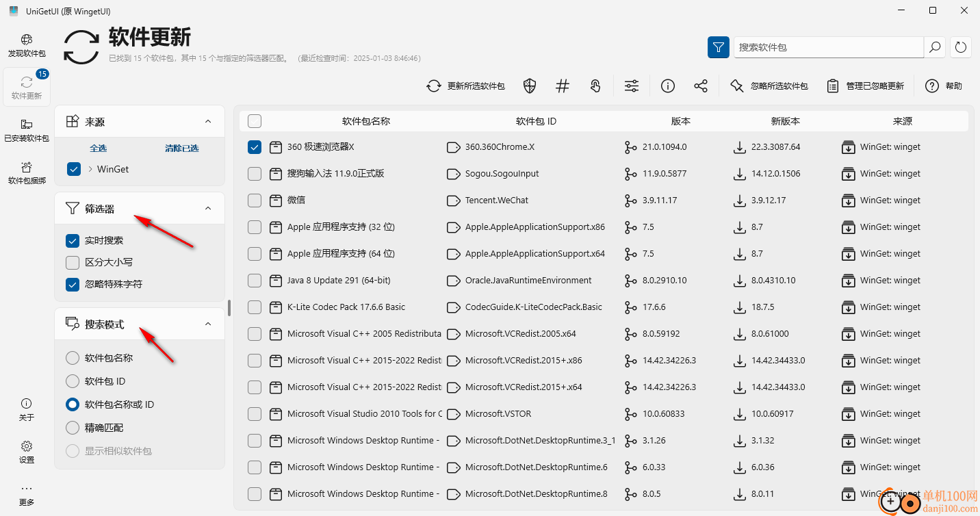Click version icon beside 10.0.60833
This screenshot has height=516, width=980.
[x=630, y=414]
